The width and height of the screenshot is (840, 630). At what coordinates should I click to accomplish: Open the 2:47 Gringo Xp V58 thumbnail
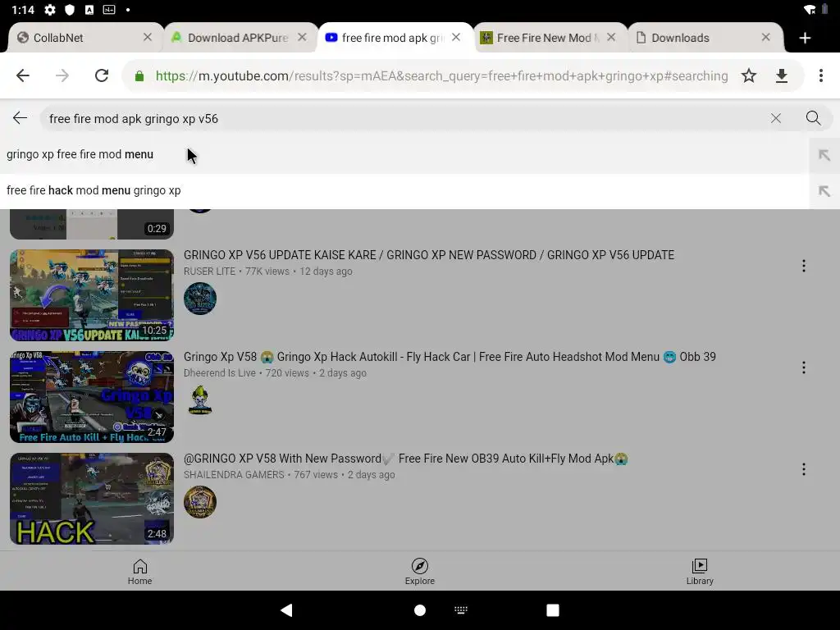coord(92,397)
